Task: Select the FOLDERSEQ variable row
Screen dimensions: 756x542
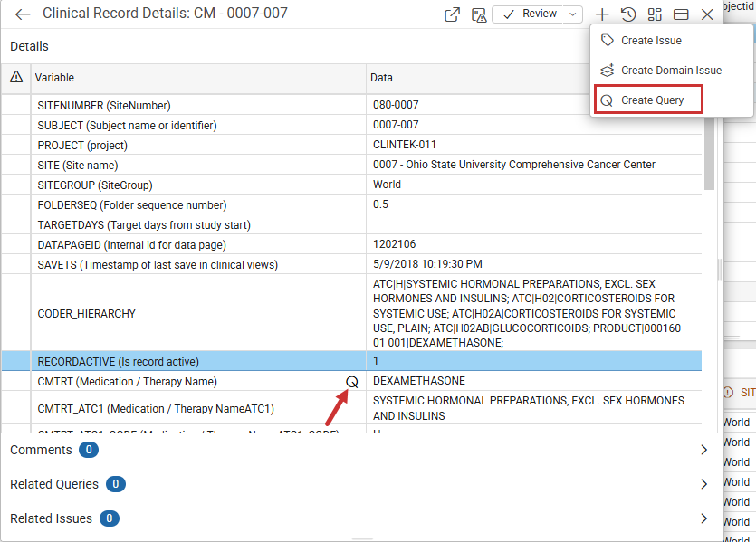Action: [x=351, y=204]
